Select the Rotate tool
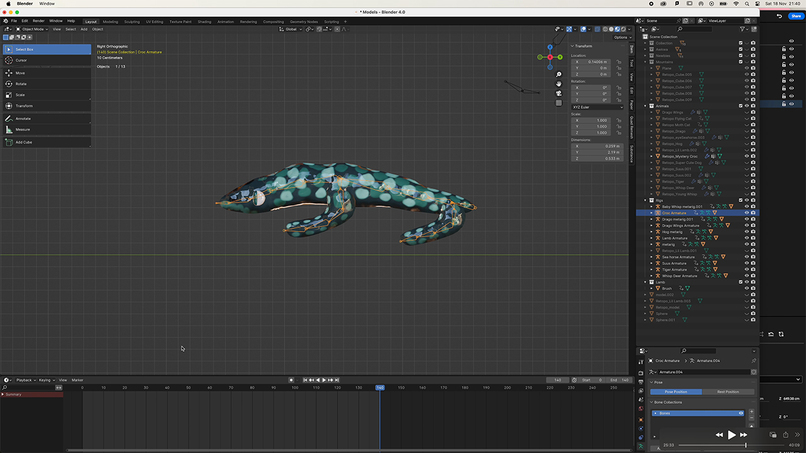The height and width of the screenshot is (453, 806). (x=21, y=83)
